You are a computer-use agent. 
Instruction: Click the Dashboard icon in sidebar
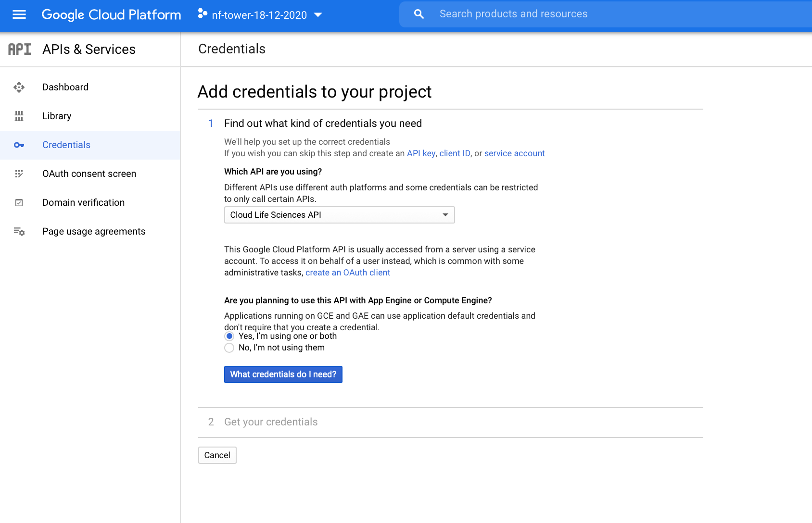coord(19,87)
